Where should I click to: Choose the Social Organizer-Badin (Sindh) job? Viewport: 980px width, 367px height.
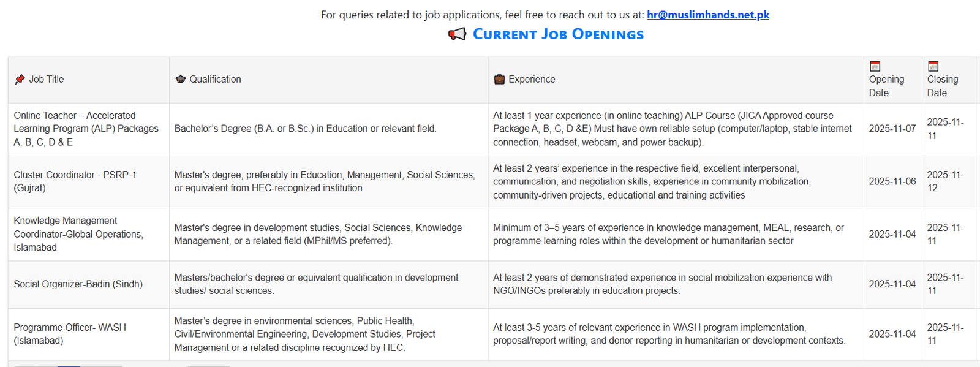click(78, 284)
